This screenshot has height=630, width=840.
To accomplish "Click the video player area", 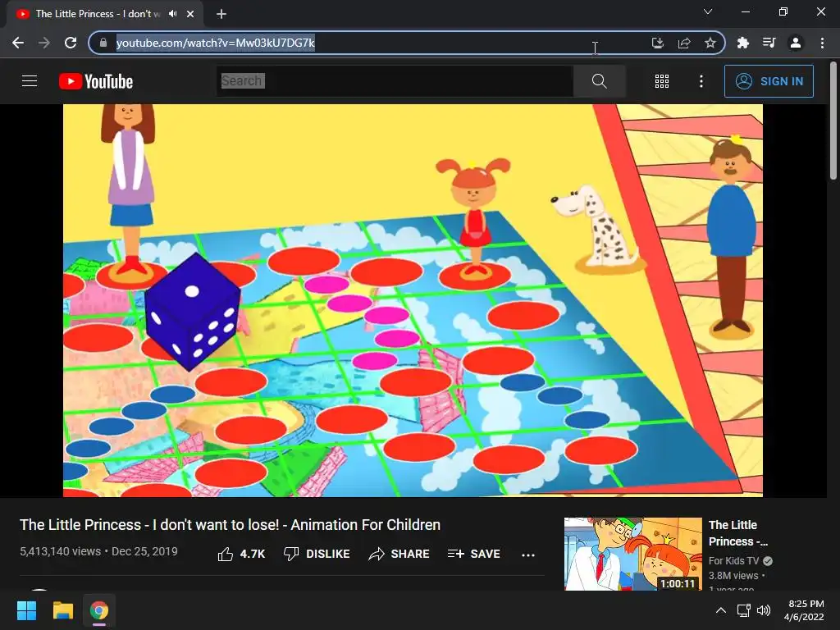I will point(413,300).
